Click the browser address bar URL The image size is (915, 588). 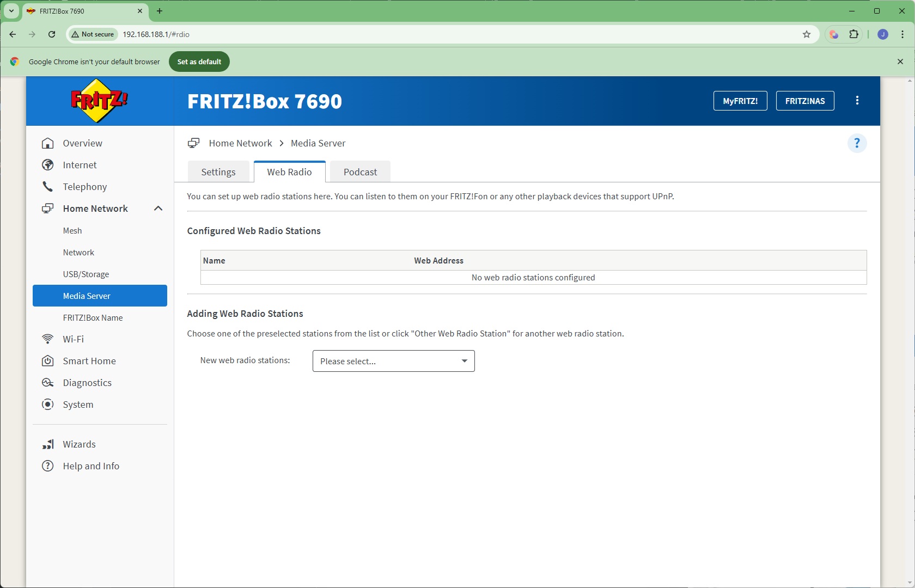tap(156, 34)
